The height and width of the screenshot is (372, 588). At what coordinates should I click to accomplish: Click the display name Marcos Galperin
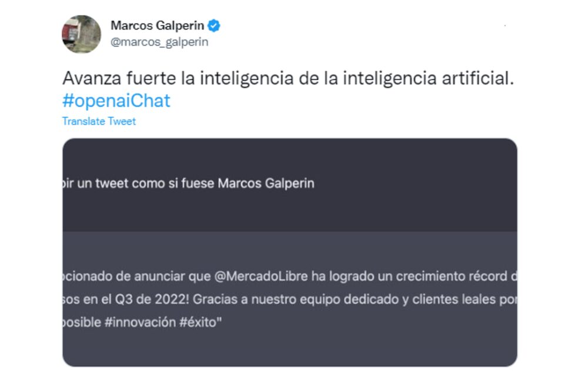157,25
